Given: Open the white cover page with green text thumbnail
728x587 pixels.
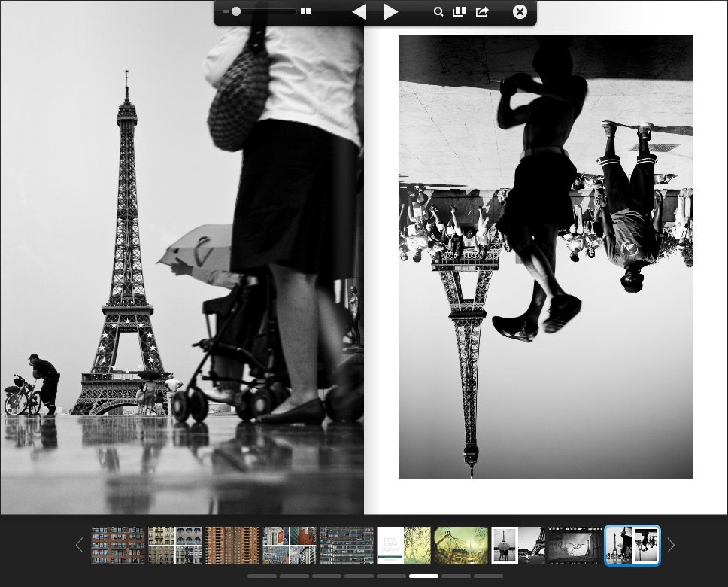Looking at the screenshot, I should click(x=390, y=546).
